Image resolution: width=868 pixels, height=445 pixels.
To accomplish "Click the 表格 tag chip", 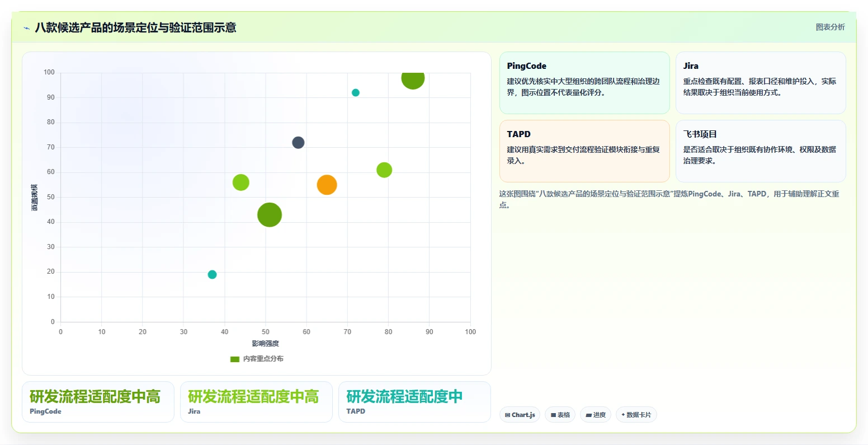I will [560, 415].
